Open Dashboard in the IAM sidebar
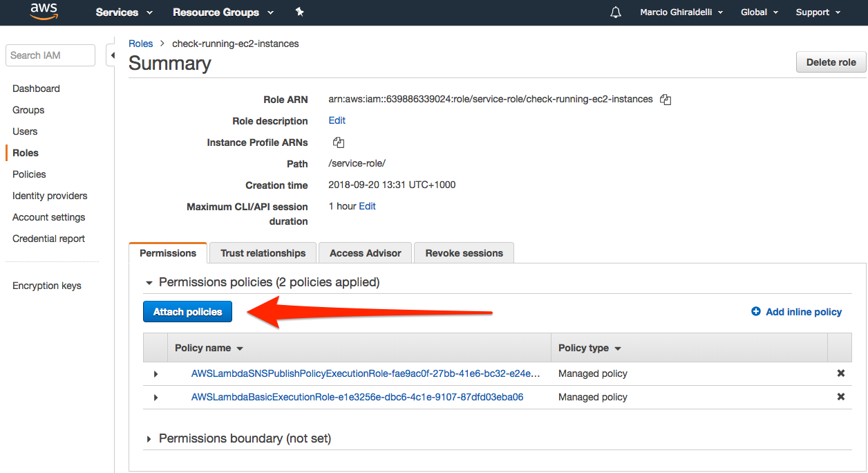This screenshot has width=868, height=473. click(x=36, y=89)
